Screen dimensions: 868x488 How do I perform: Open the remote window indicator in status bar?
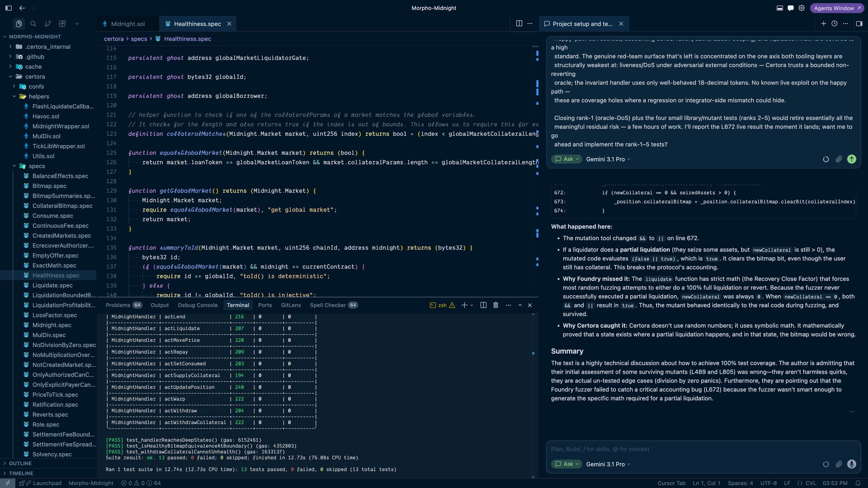pyautogui.click(x=8, y=483)
